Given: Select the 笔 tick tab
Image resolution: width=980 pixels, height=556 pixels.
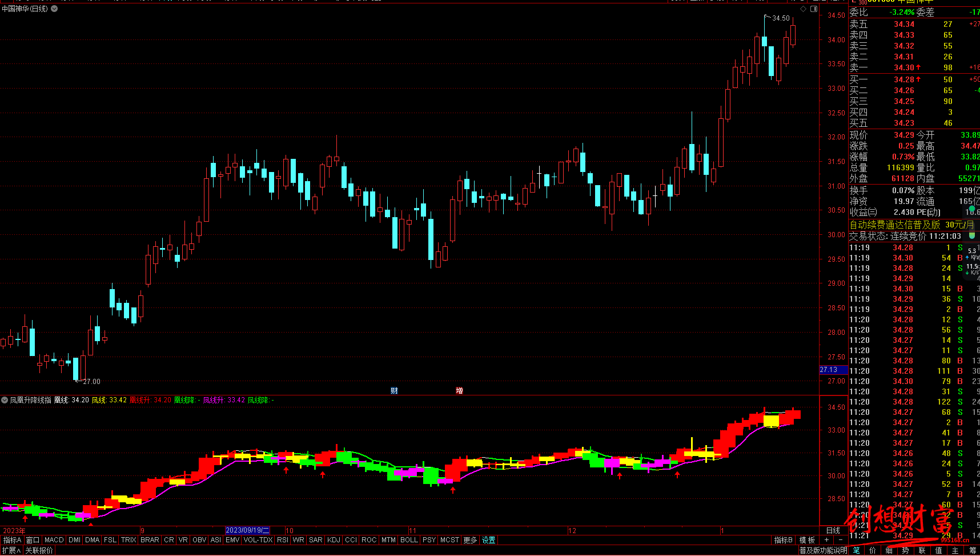Looking at the screenshot, I should pos(856,550).
